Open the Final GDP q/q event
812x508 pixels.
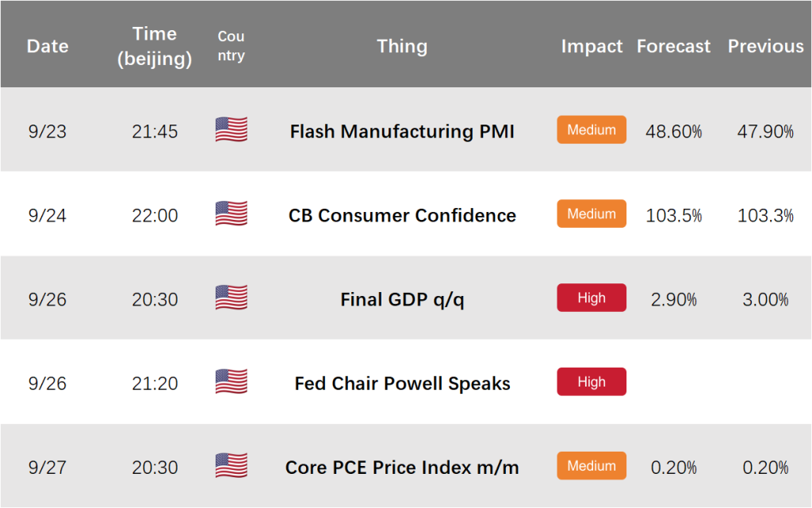(402, 299)
